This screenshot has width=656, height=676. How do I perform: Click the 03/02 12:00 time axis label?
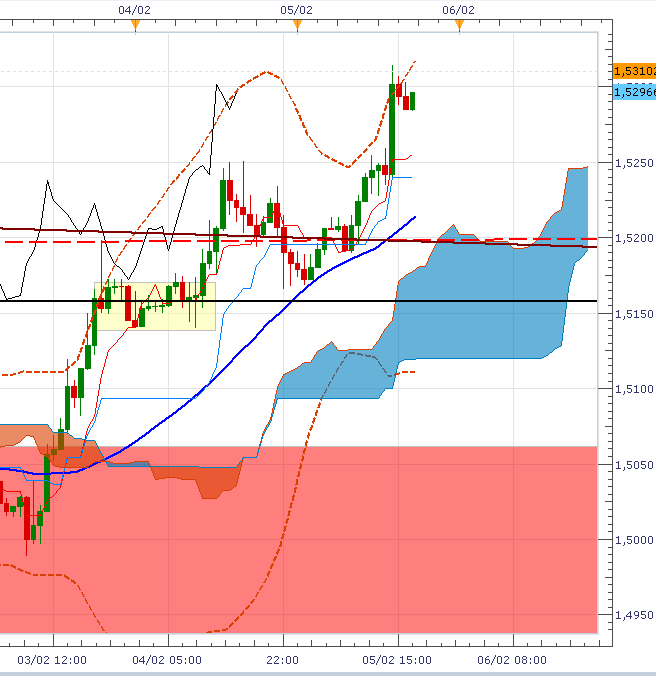click(52, 660)
